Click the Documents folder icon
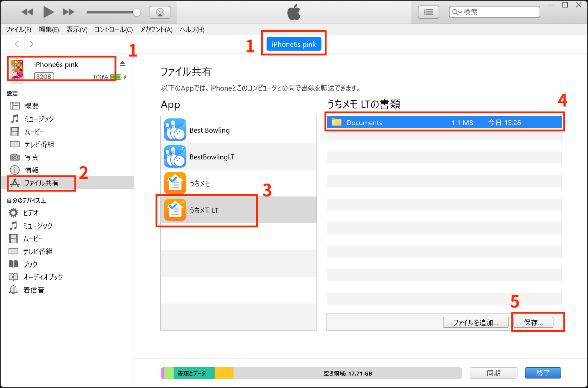The width and height of the screenshot is (588, 388). [x=337, y=122]
